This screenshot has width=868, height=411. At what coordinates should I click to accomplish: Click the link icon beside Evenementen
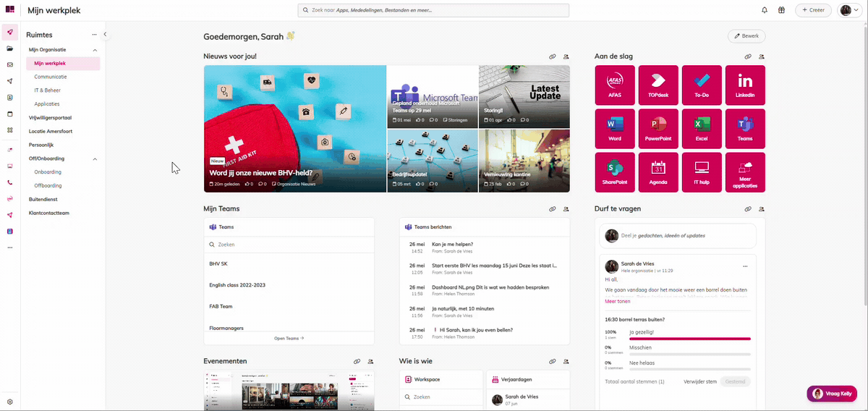point(357,361)
